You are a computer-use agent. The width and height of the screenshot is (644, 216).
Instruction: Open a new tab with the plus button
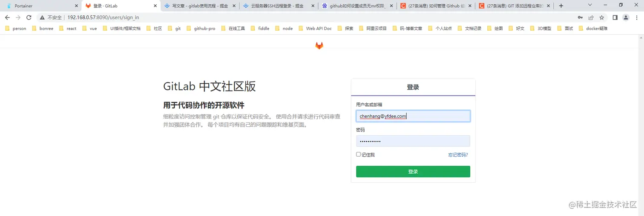[x=561, y=6]
